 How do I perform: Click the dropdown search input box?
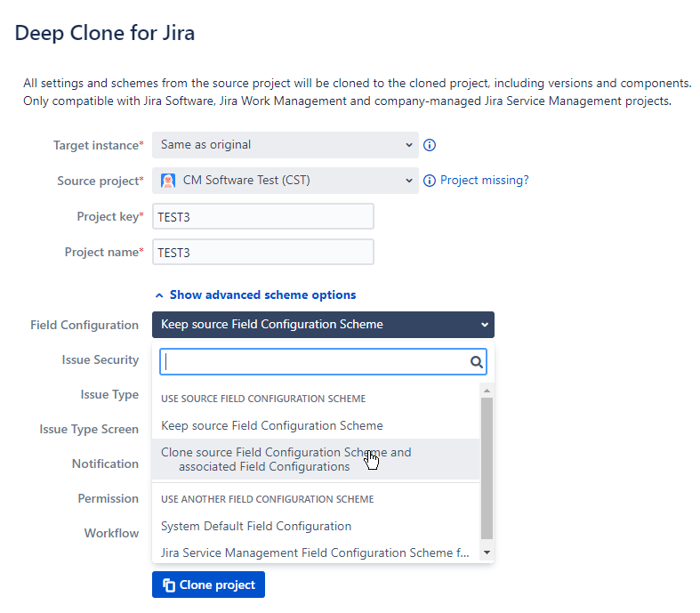point(323,361)
